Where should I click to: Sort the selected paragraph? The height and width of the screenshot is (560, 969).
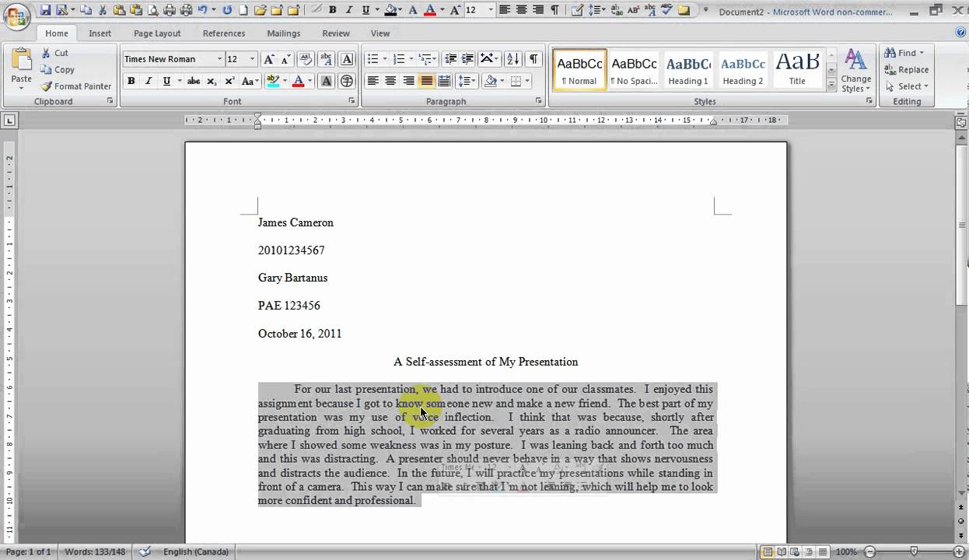512,59
